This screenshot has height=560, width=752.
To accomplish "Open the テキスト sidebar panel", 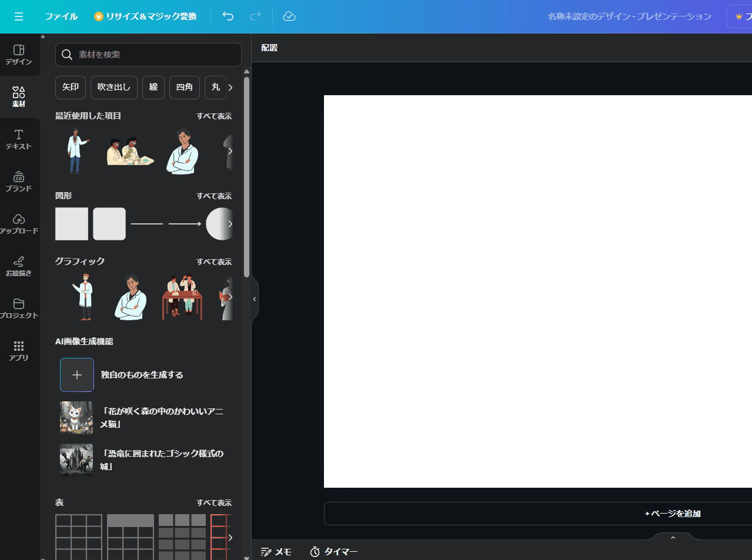I will pos(19,139).
